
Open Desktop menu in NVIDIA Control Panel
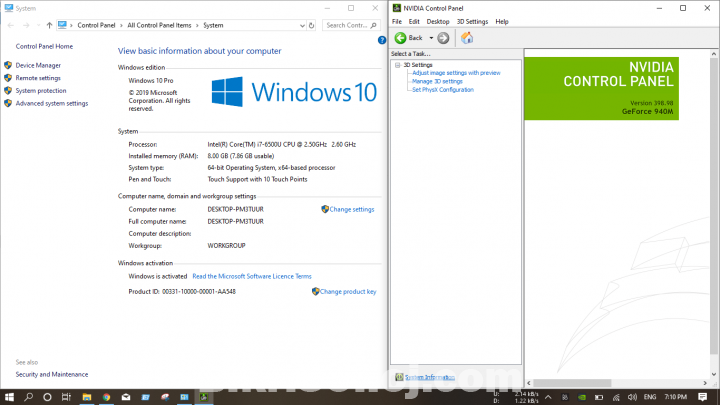(438, 22)
